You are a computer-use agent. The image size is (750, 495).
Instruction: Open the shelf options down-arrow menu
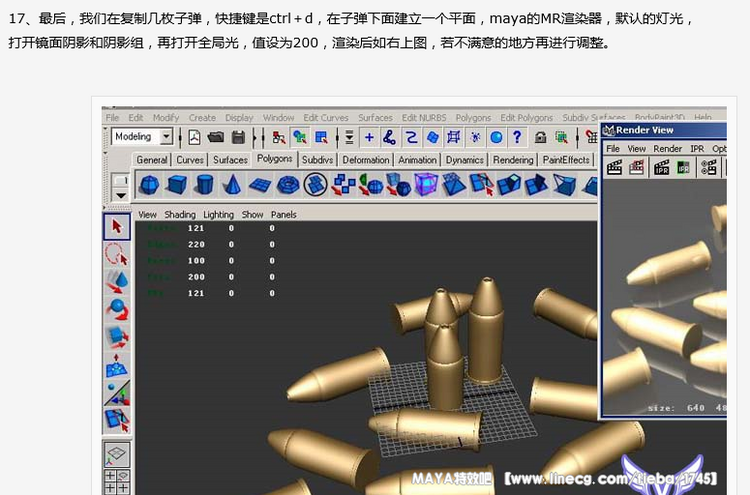pyautogui.click(x=121, y=196)
